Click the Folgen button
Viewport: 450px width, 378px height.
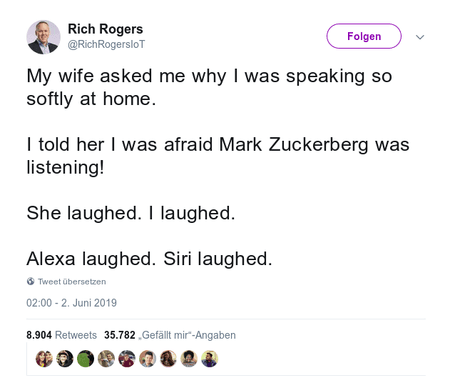(x=364, y=36)
